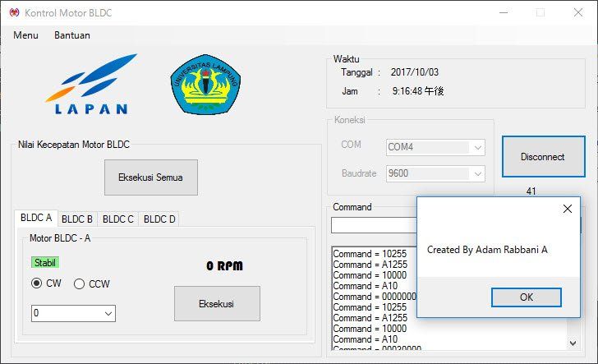Switch to the BLDC A tab
Screen dimensions: 598x364
[x=36, y=218]
